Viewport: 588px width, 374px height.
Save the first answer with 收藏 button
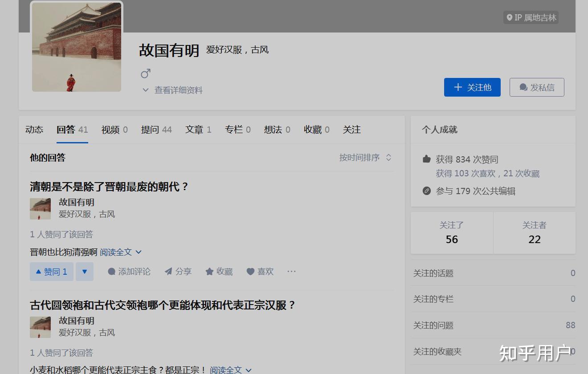[x=219, y=272]
